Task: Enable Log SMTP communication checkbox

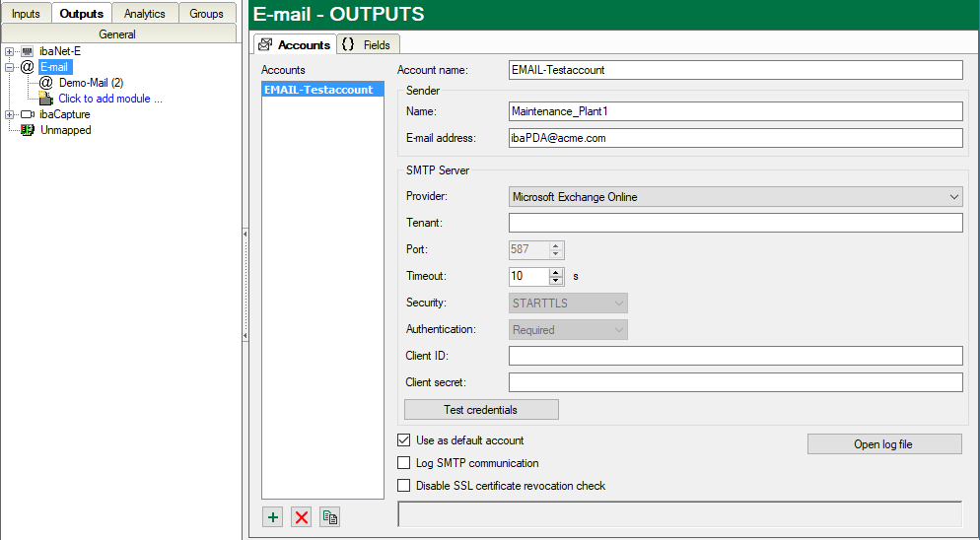Action: click(403, 463)
